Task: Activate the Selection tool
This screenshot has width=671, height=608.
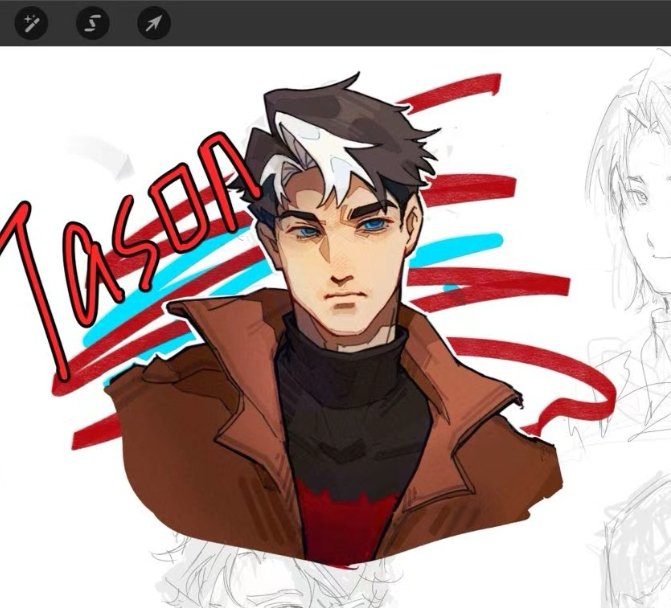Action: point(93,23)
